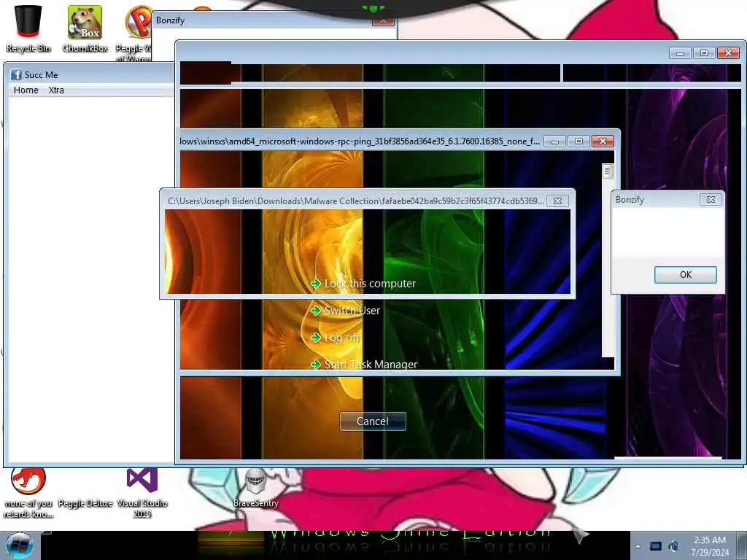
Task: Click green arrow icon beside Log off
Action: coord(315,338)
